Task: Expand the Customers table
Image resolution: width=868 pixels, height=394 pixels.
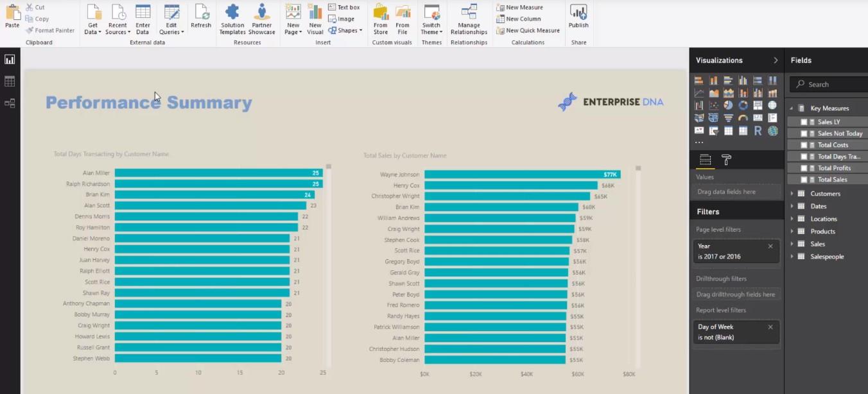Action: (792, 193)
